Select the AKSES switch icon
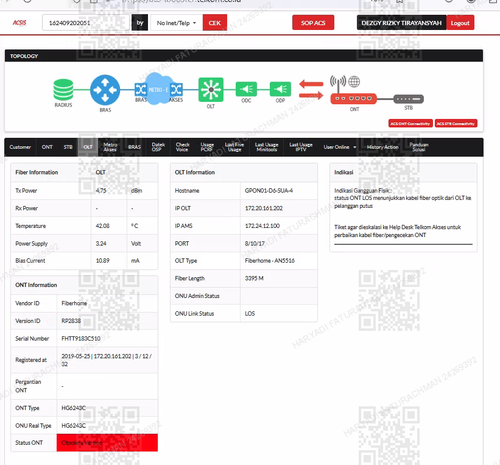This screenshot has width=500, height=465. tap(176, 89)
